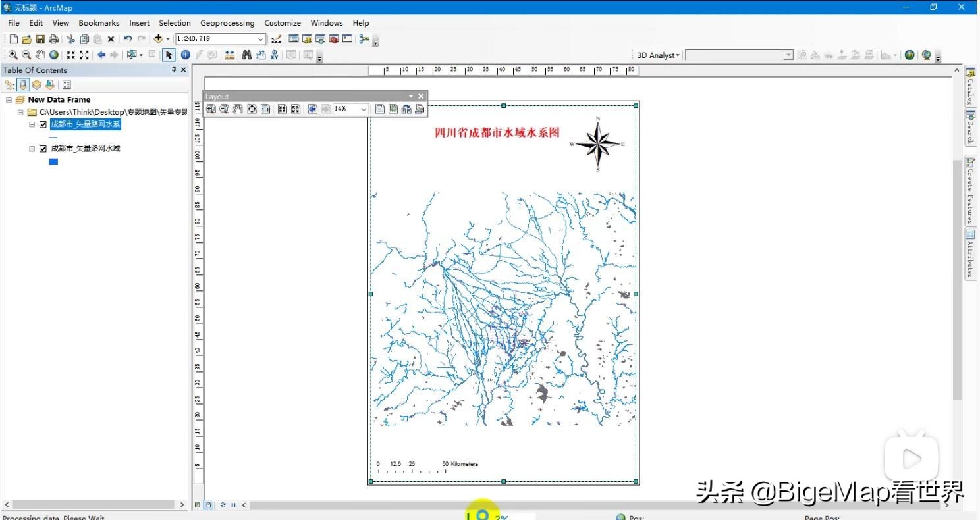Screen dimensions: 980x520
Task: Toggle the 成都市_矢量路网水域 layer checkbox
Action: click(x=42, y=149)
